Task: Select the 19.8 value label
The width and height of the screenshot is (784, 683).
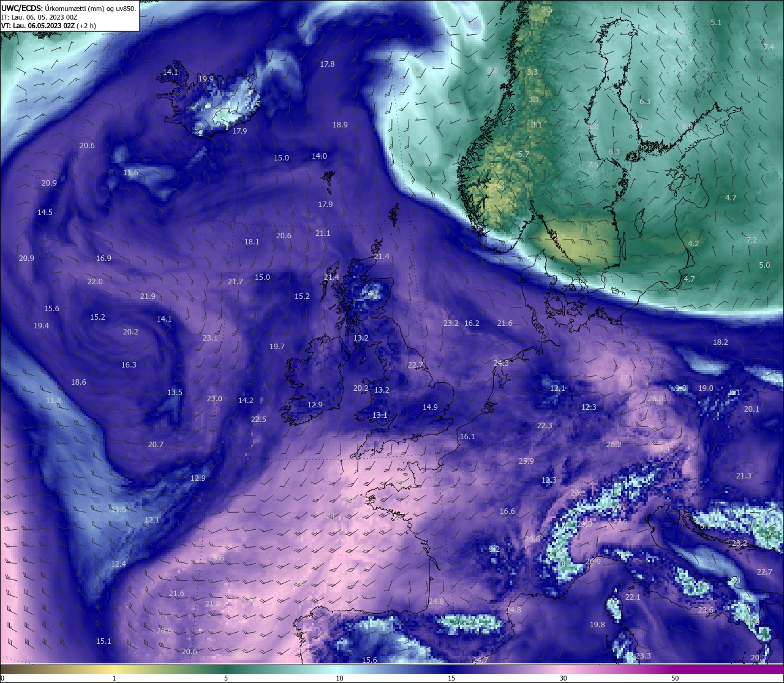Action: click(597, 625)
